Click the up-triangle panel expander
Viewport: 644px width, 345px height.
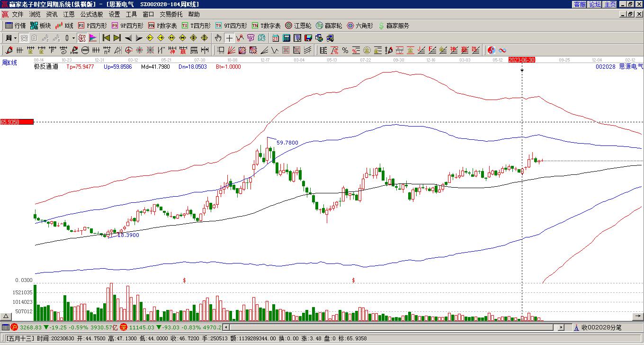click(x=6, y=316)
